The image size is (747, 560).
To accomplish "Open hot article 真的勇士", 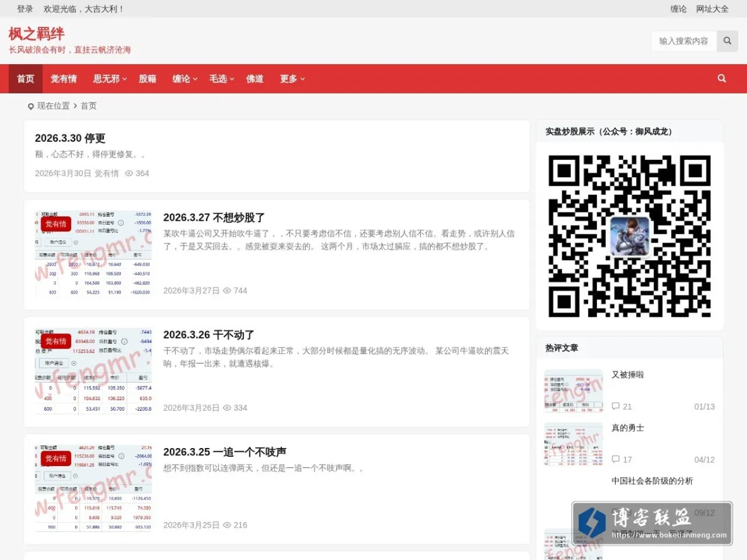I will [x=627, y=428].
